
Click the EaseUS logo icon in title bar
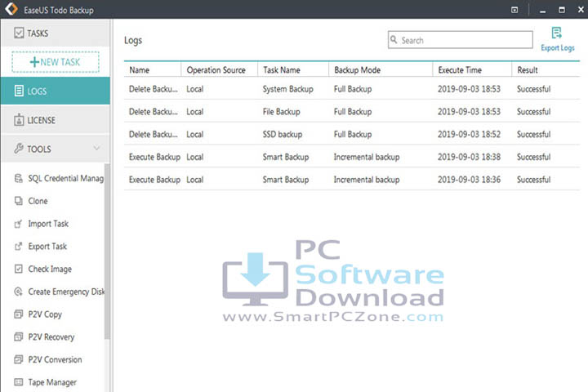[x=11, y=9]
